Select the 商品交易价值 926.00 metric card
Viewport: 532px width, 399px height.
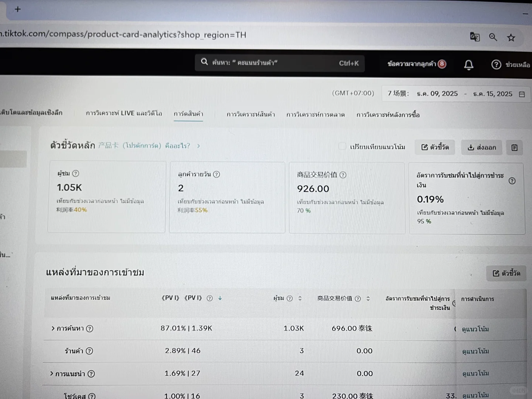point(347,198)
